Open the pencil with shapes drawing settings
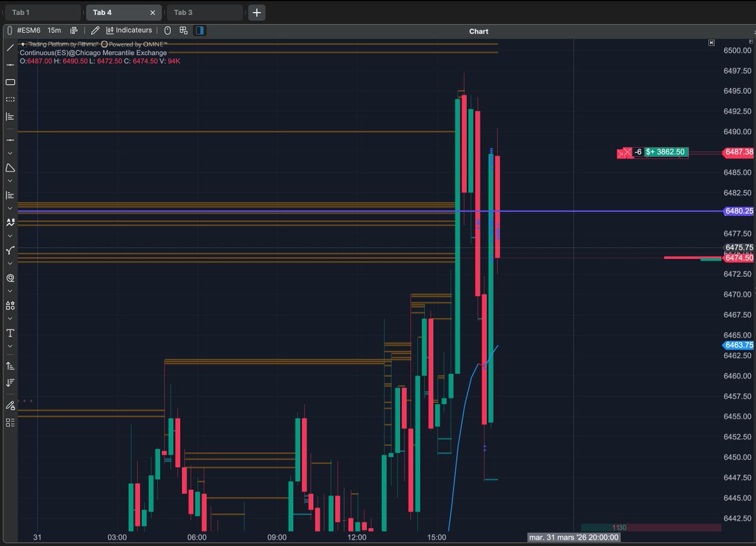Image resolution: width=756 pixels, height=546 pixels. click(10, 405)
